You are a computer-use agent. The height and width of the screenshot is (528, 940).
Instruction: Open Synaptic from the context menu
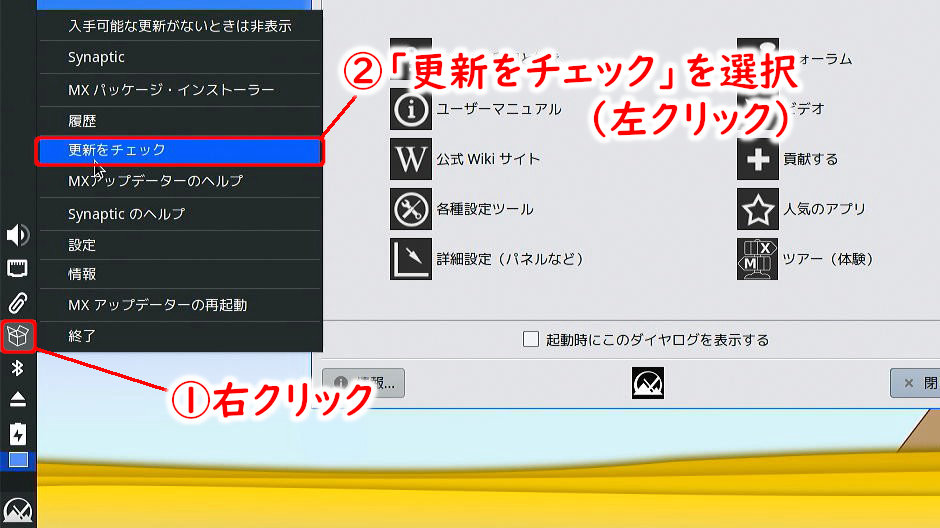tap(180, 57)
